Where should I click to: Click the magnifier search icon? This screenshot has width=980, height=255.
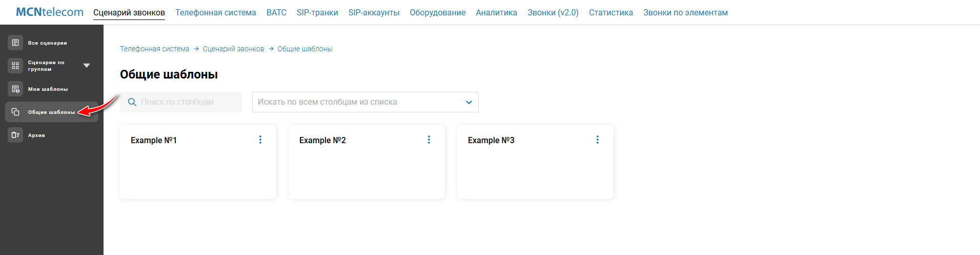[x=132, y=102]
